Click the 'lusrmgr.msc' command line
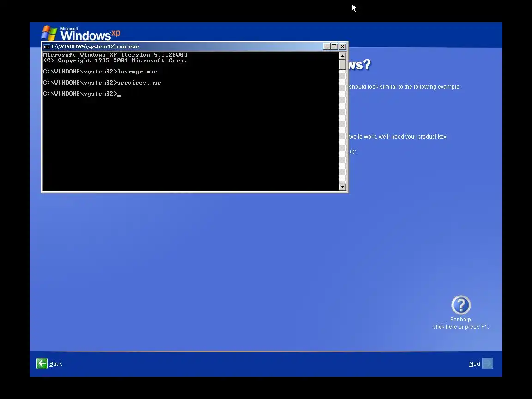Viewport: 532px width, 399px height. 100,72
